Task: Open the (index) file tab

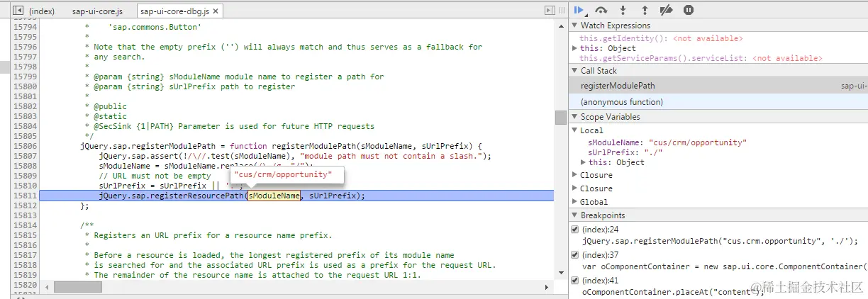Action: point(42,11)
